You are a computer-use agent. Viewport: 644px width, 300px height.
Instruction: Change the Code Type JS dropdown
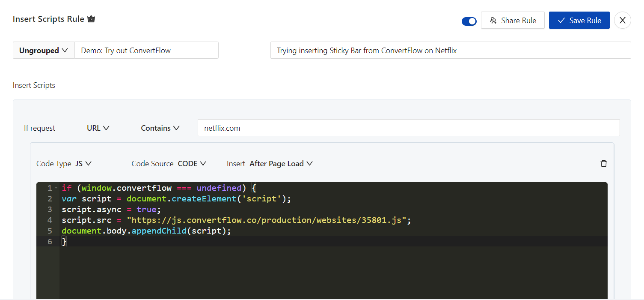(x=83, y=164)
